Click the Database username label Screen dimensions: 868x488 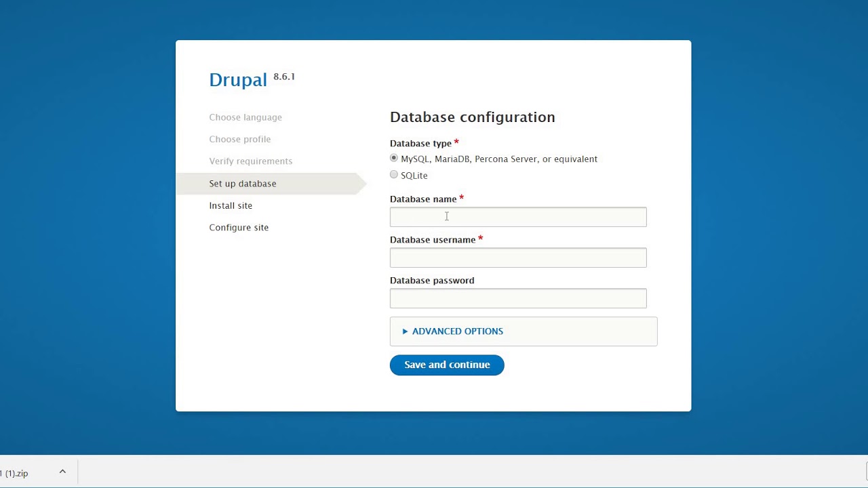(433, 240)
